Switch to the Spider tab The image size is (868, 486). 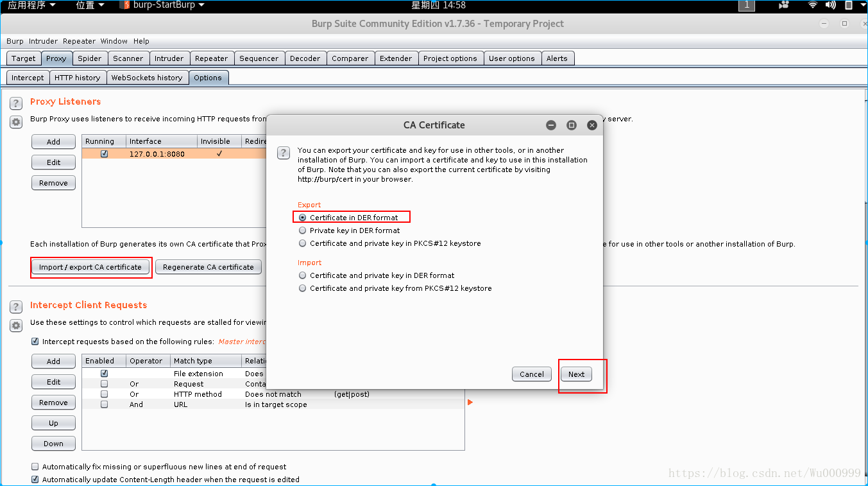90,58
